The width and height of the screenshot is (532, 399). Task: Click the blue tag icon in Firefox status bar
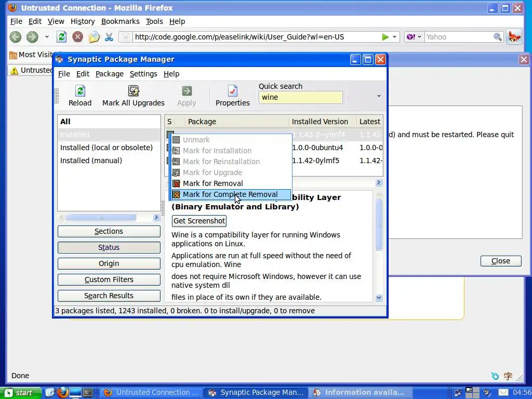[495, 376]
